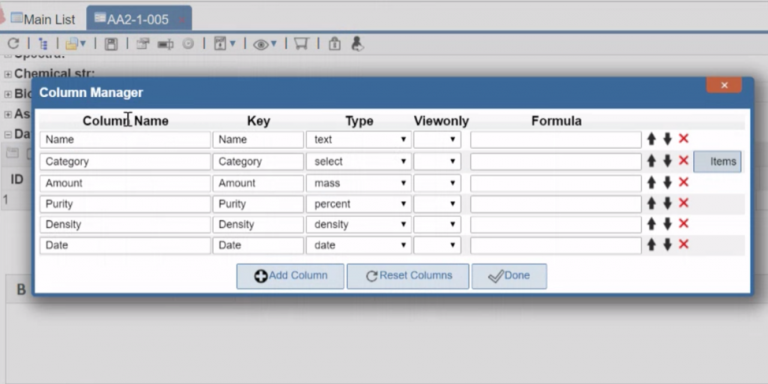
Task: Open the Viewonly dropdown for Purity row
Action: 437,204
